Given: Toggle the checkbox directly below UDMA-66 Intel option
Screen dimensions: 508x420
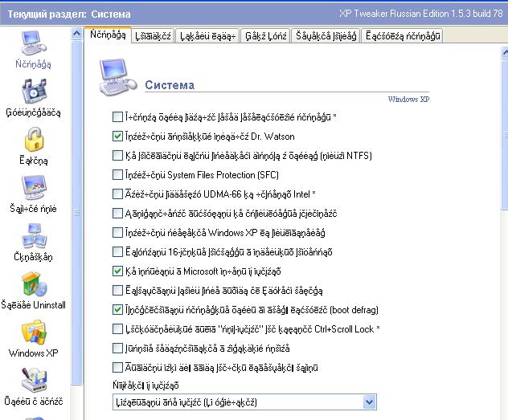Looking at the screenshot, I should pos(117,214).
